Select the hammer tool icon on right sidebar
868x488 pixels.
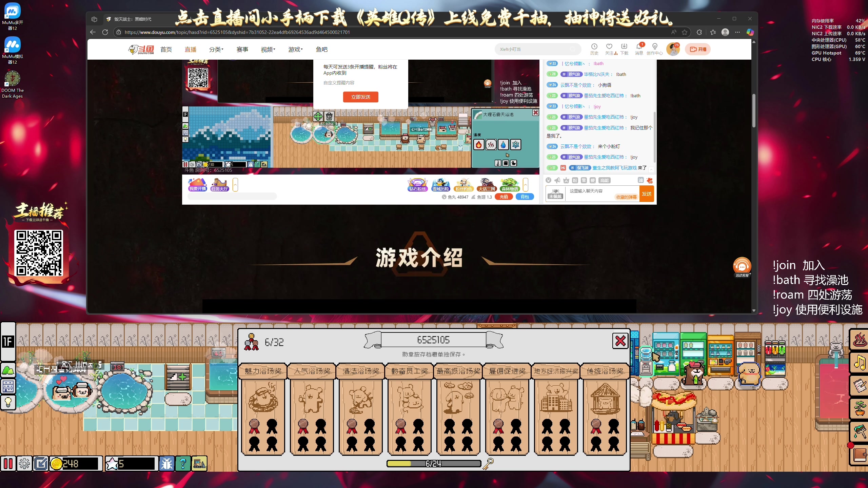point(860,431)
